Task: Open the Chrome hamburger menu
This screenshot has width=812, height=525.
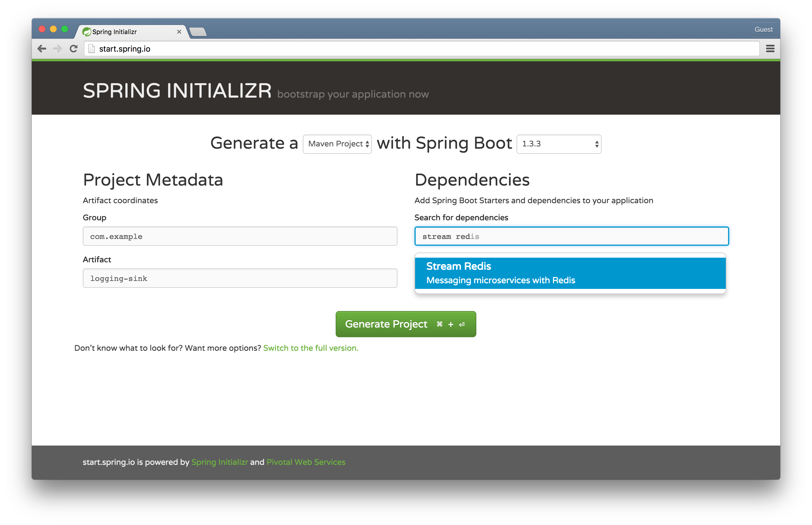Action: tap(770, 49)
